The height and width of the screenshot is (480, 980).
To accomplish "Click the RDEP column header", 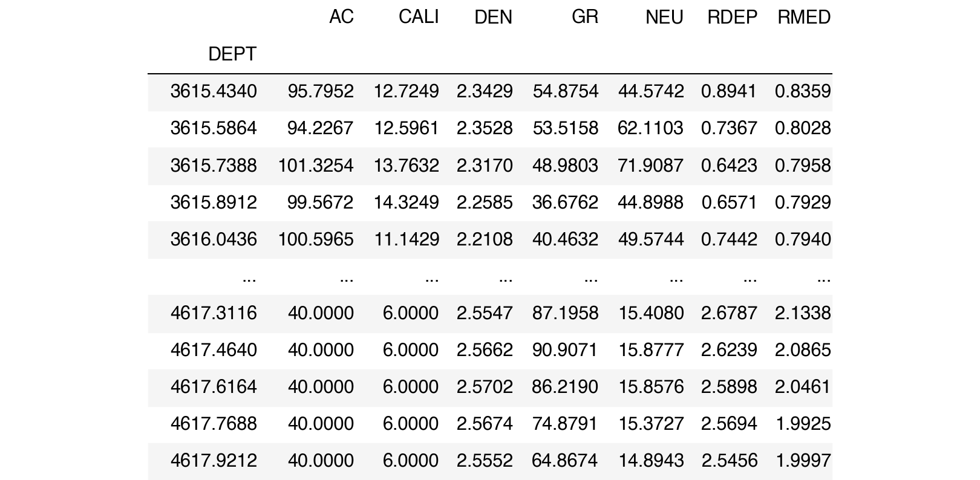I will click(x=732, y=17).
